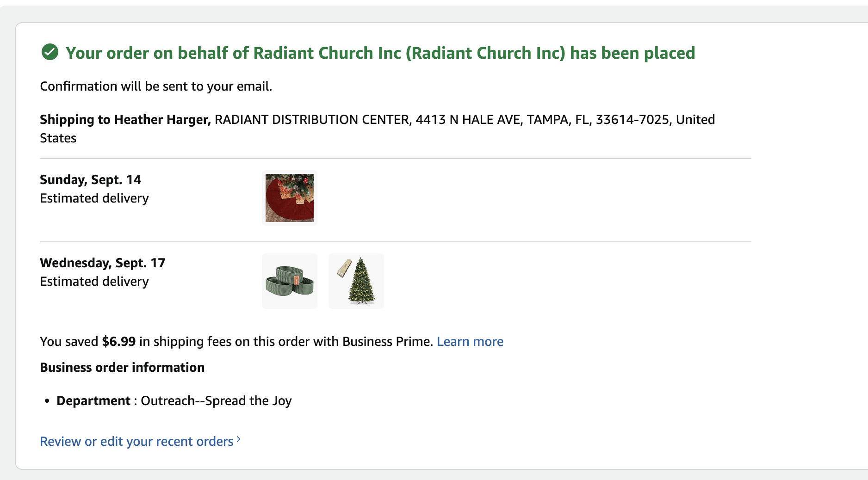Click the bold $6.99 savings amount
868x480 pixels.
pyautogui.click(x=119, y=341)
